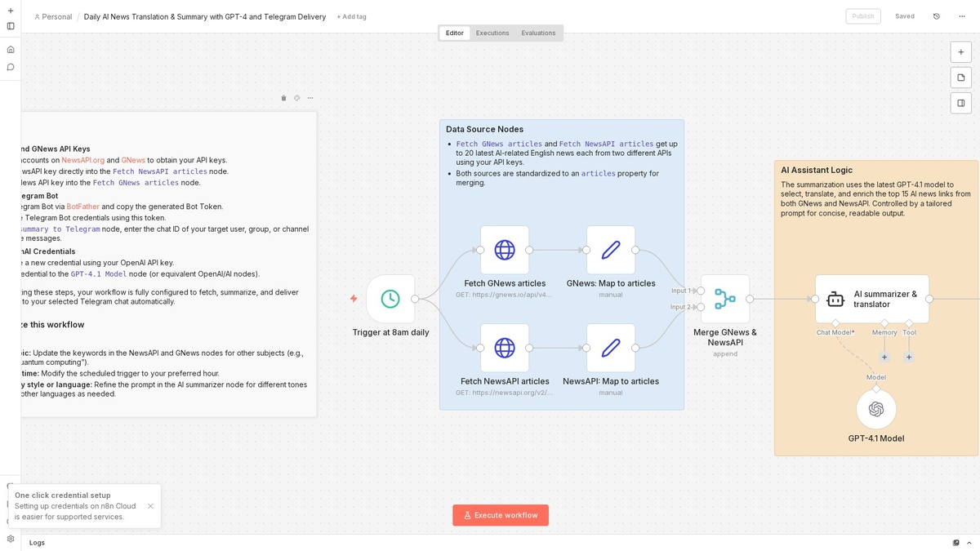Click the Fetch NewsAPI articles globe node
The image size is (980, 551).
click(505, 348)
